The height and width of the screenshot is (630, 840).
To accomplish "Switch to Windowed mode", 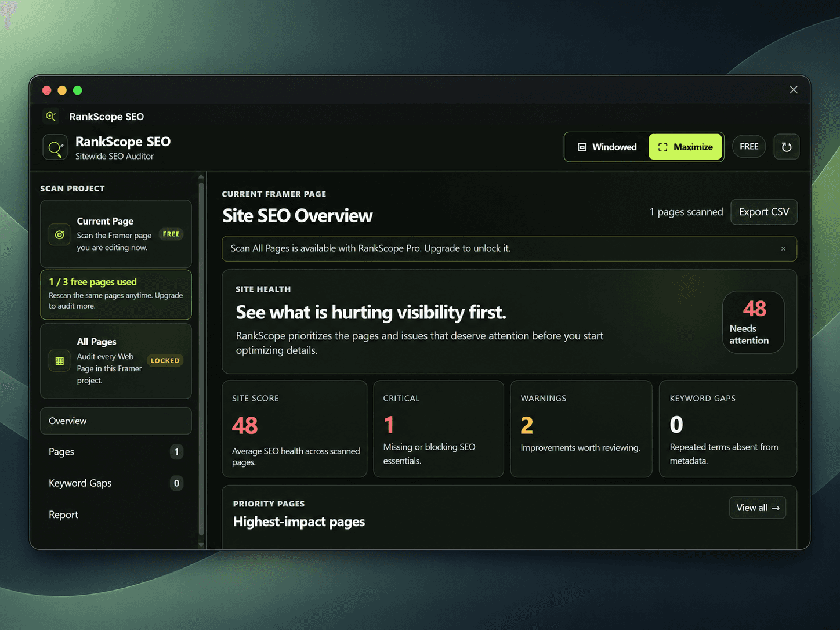I will (607, 147).
